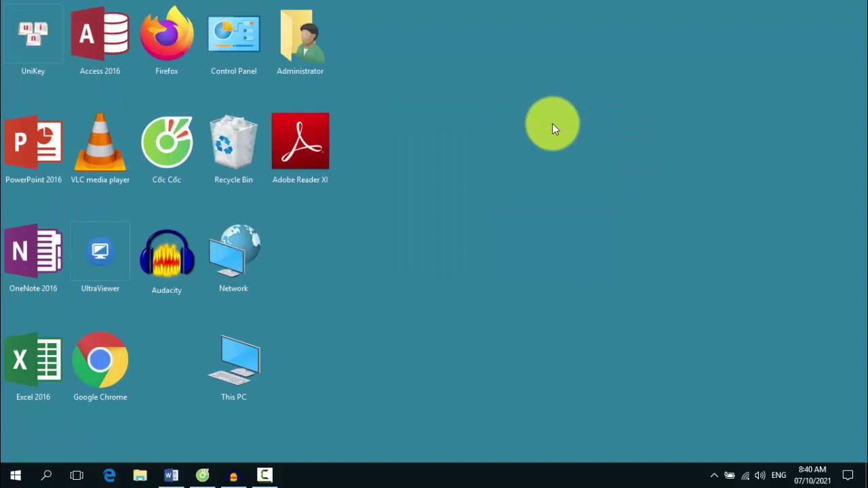This screenshot has width=868, height=488.
Task: Switch to Audacity in the taskbar
Action: tap(233, 475)
